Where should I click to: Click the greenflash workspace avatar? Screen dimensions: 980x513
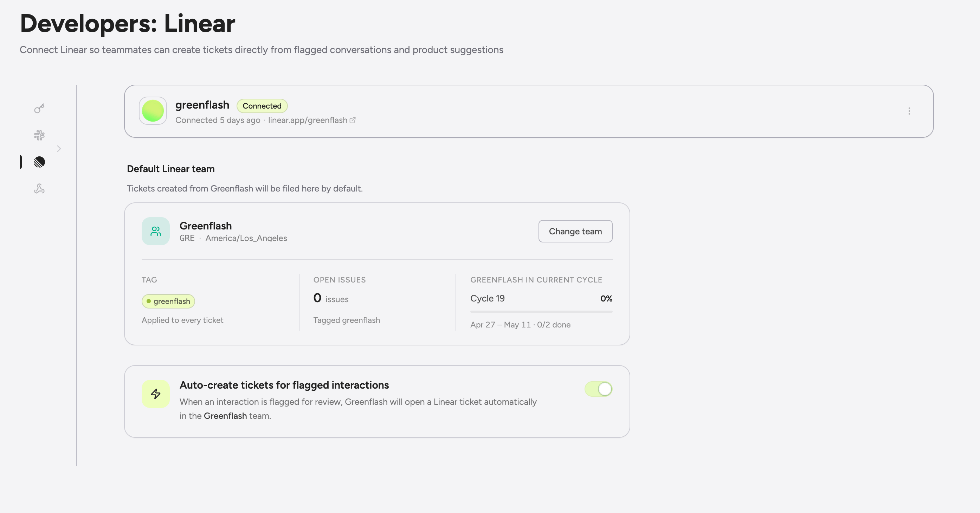[153, 111]
